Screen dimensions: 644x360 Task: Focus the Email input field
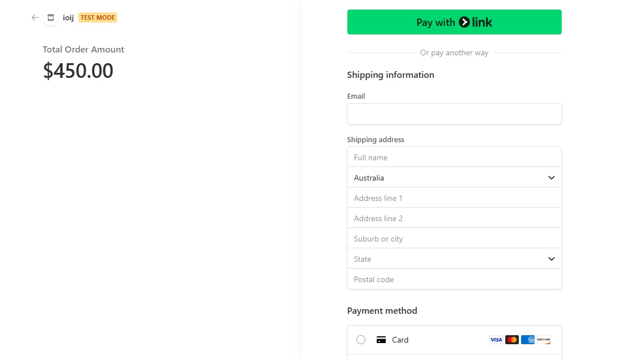tap(454, 114)
